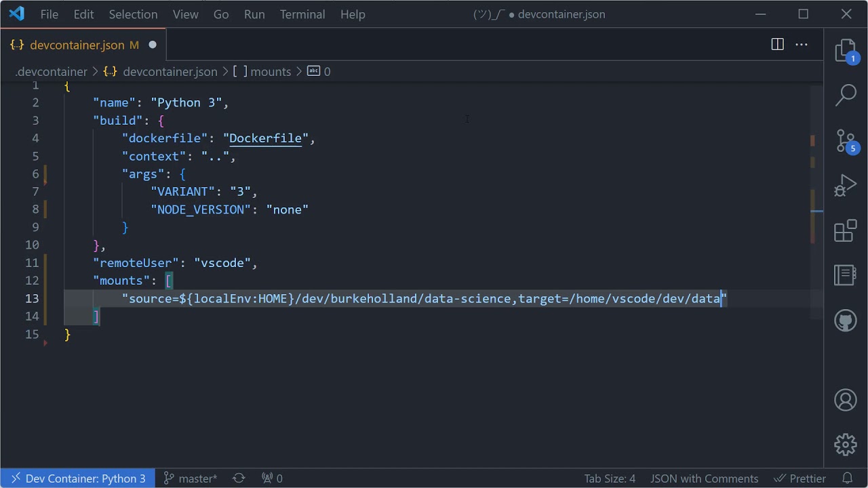This screenshot has height=488, width=868.
Task: Open the Terminal menu
Action: (x=302, y=14)
